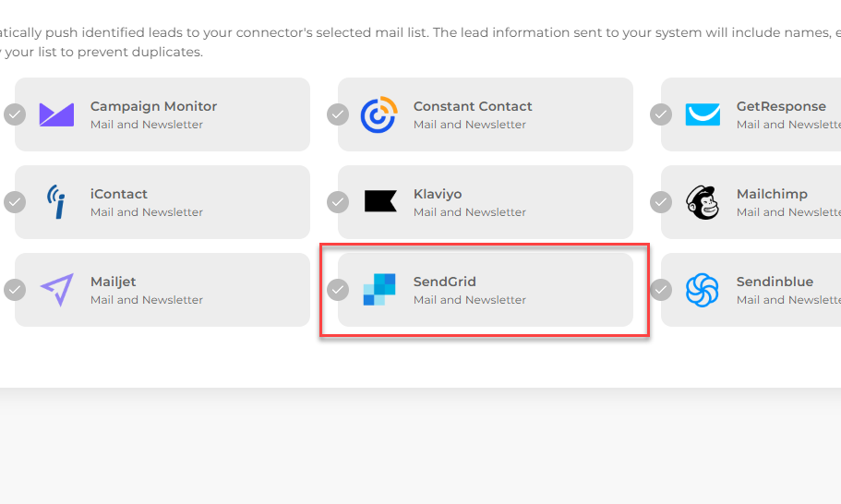Screen dimensions: 841x504
Task: Click 'Mail and Newsletter' under Mailjet
Action: pyautogui.click(x=147, y=300)
